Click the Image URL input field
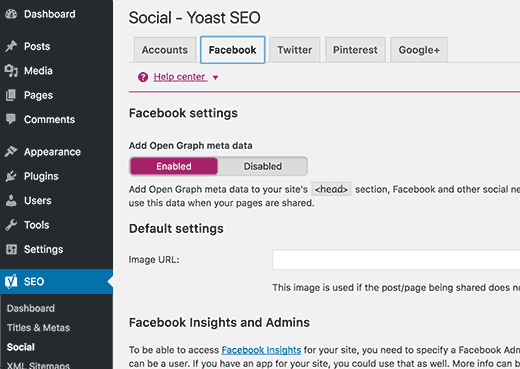 [x=396, y=259]
